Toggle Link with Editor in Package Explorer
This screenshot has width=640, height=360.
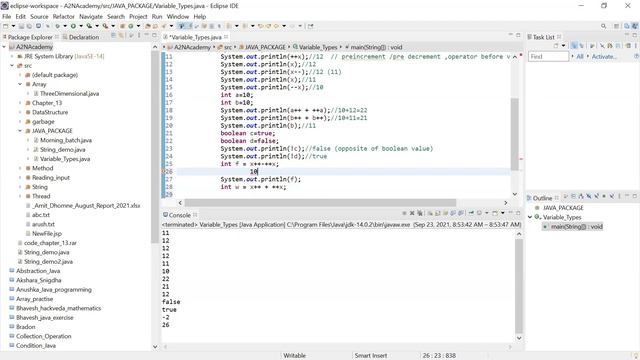pos(121,36)
